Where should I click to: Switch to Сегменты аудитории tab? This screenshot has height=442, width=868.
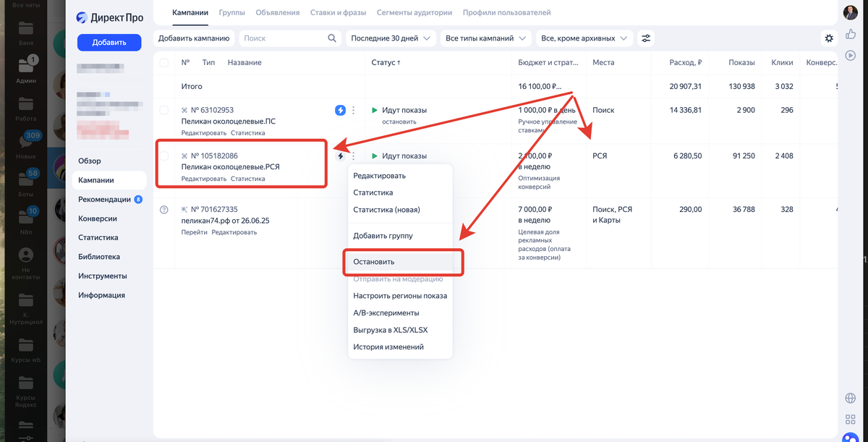[x=414, y=12]
